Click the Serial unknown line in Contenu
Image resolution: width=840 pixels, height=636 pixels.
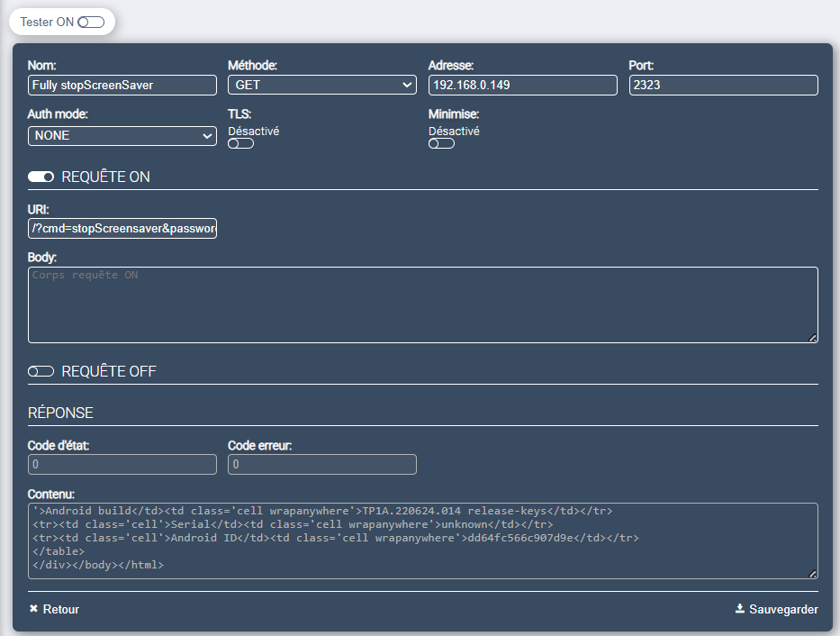[293, 524]
